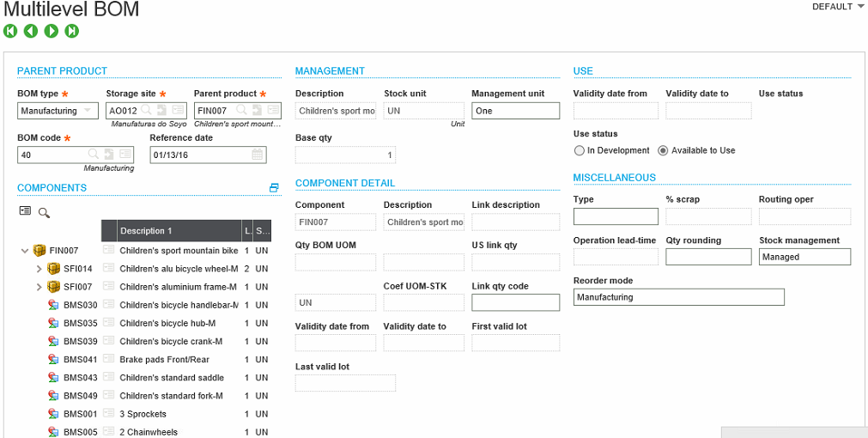This screenshot has width=868, height=438.
Task: Click the Link qty code field
Action: tap(515, 302)
